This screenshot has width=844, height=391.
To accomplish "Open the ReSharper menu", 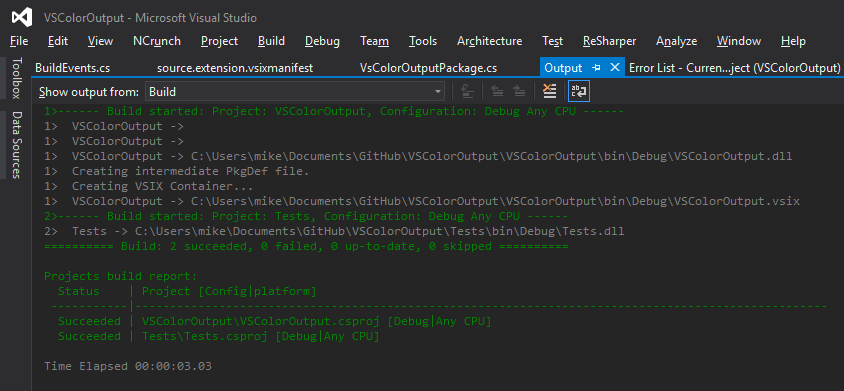I will (609, 41).
